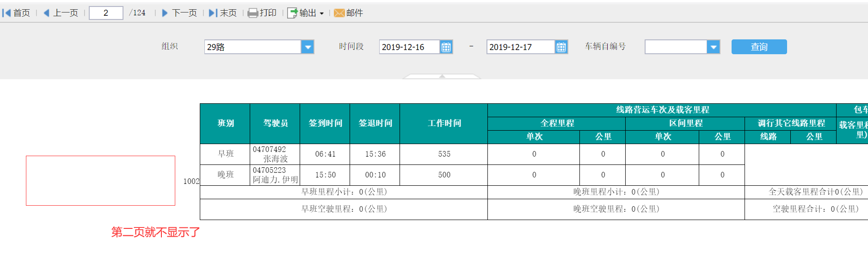Click the 班别 column header
The height and width of the screenshot is (265, 868).
(x=225, y=124)
